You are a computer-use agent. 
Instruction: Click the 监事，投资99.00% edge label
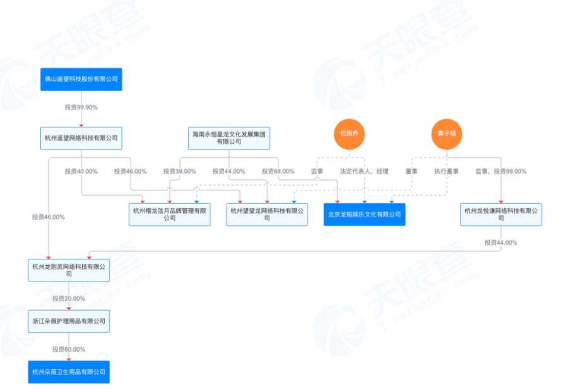coord(501,171)
